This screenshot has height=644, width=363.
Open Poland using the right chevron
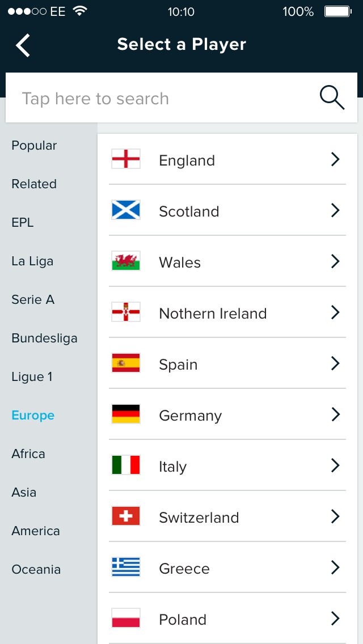coord(335,618)
